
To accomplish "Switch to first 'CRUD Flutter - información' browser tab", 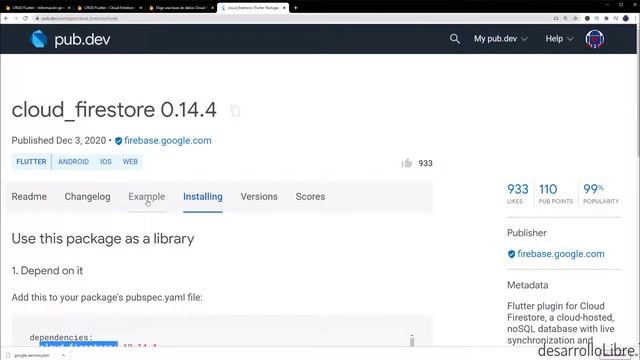I will [x=38, y=8].
